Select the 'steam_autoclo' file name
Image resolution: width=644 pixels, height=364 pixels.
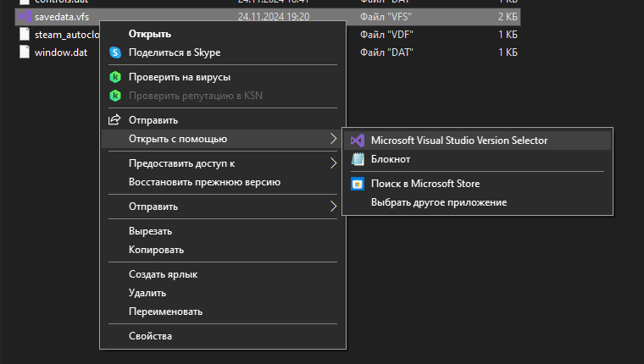tap(67, 35)
